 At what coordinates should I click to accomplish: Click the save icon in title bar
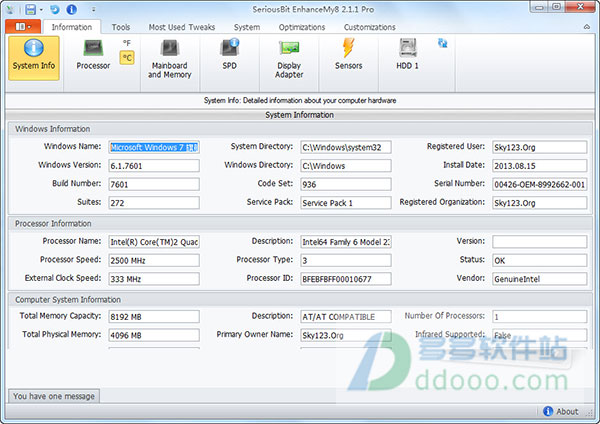coord(30,9)
